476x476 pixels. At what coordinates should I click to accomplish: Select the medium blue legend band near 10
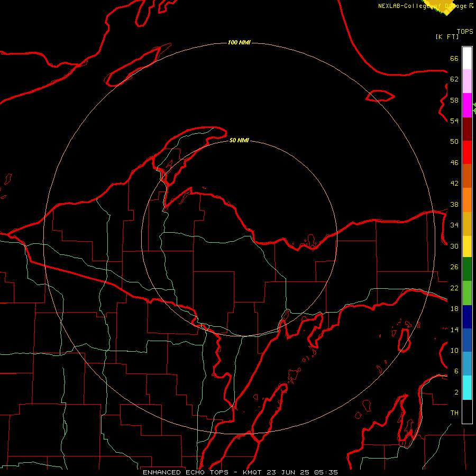[x=467, y=340]
